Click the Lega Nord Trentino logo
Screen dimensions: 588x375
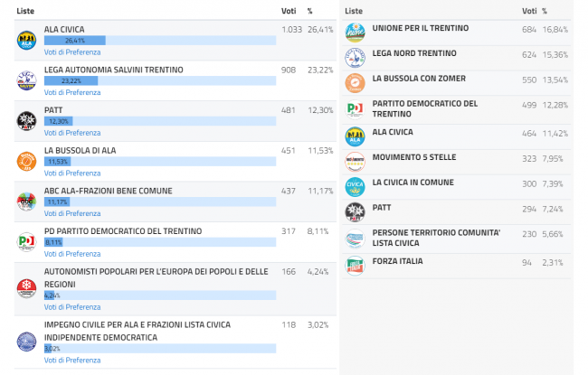(x=355, y=58)
